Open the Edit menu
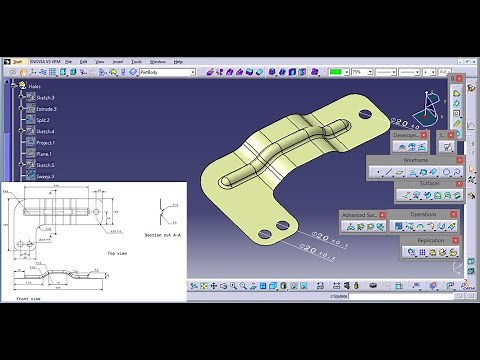This screenshot has height=360, width=480. (x=83, y=62)
